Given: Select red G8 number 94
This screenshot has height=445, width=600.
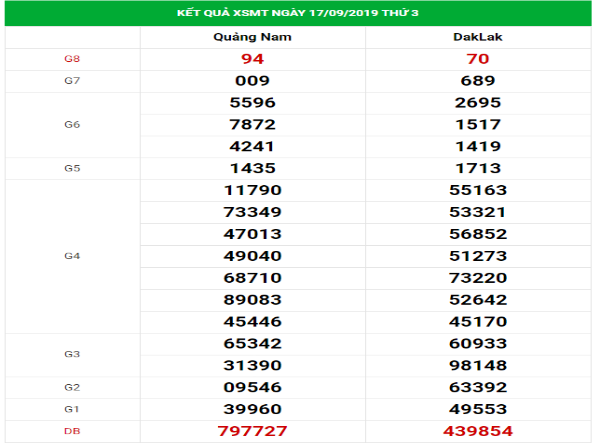Looking at the screenshot, I should pyautogui.click(x=253, y=59).
